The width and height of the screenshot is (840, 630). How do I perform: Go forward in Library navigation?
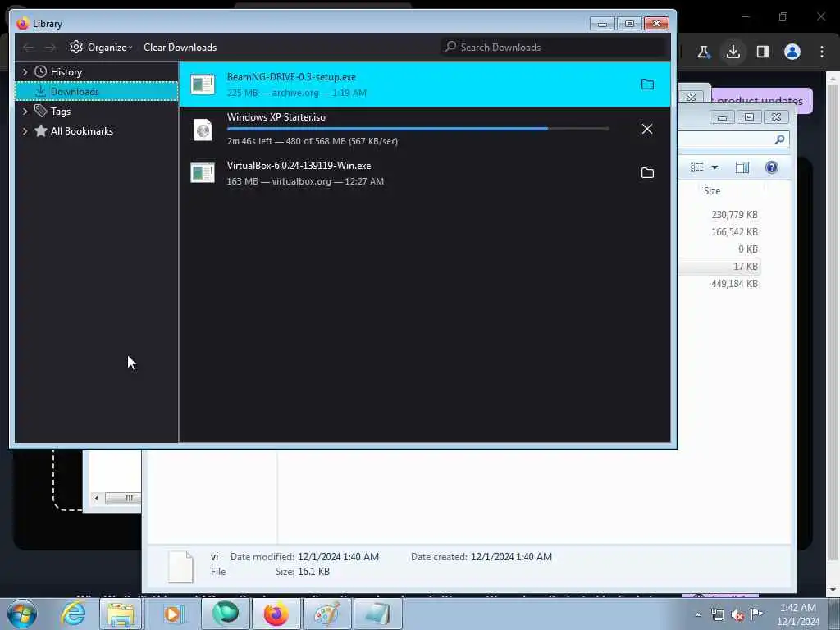click(x=50, y=48)
